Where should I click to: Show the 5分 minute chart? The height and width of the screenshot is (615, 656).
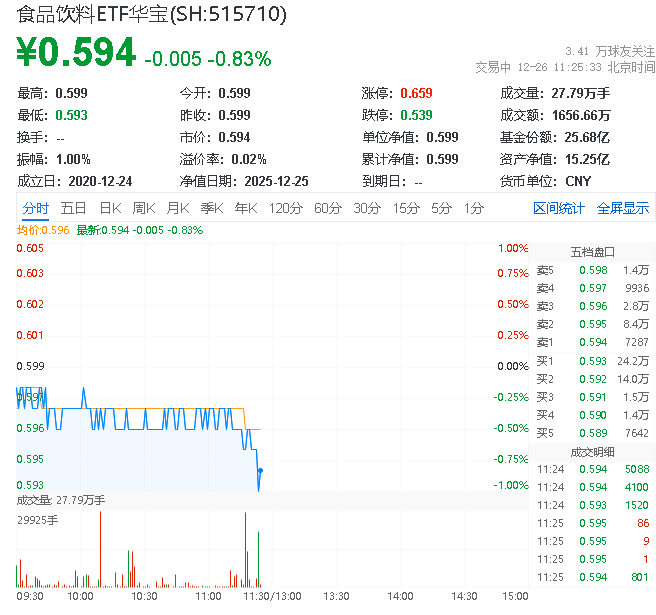click(441, 208)
